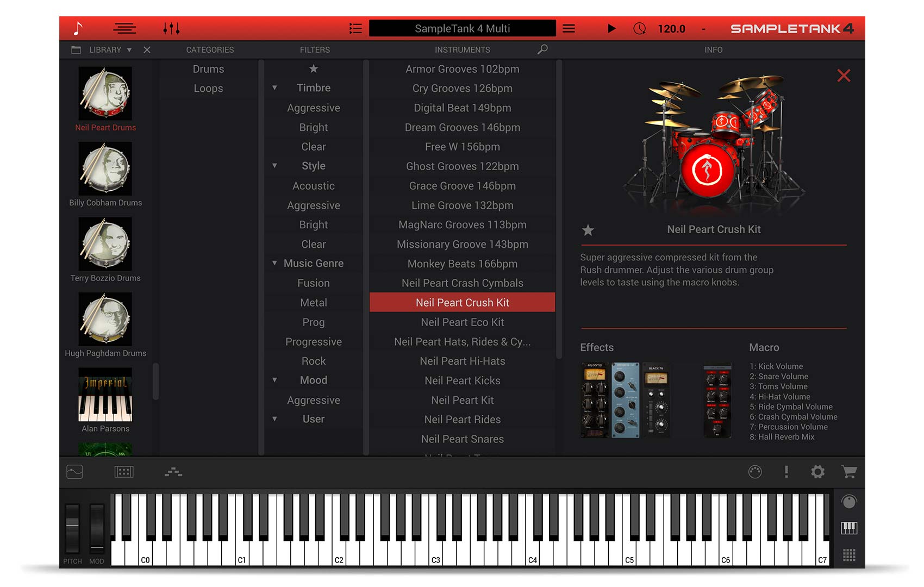
Task: Click the Edit waveform icon in lower toolbar
Action: tap(74, 472)
